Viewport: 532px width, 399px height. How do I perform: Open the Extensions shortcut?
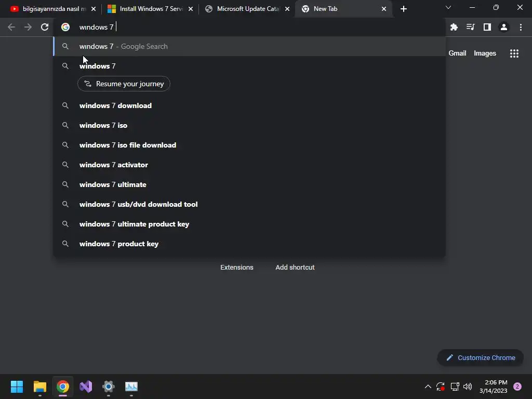[x=237, y=268]
